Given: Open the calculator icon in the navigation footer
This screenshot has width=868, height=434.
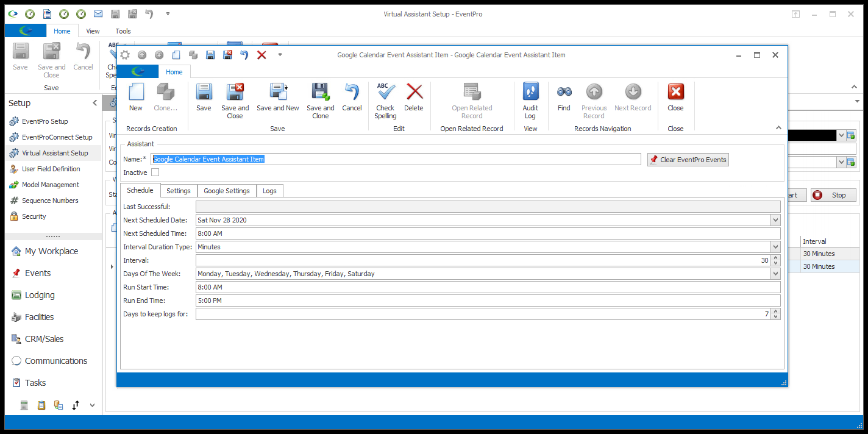Looking at the screenshot, I should 24,405.
